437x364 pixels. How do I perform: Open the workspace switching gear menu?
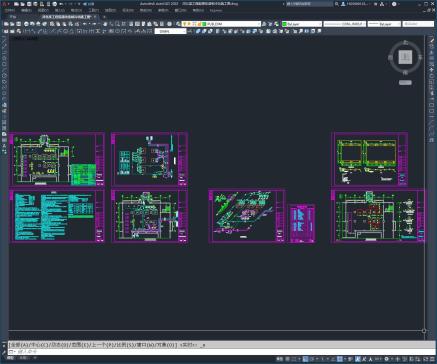pyautogui.click(x=386, y=359)
